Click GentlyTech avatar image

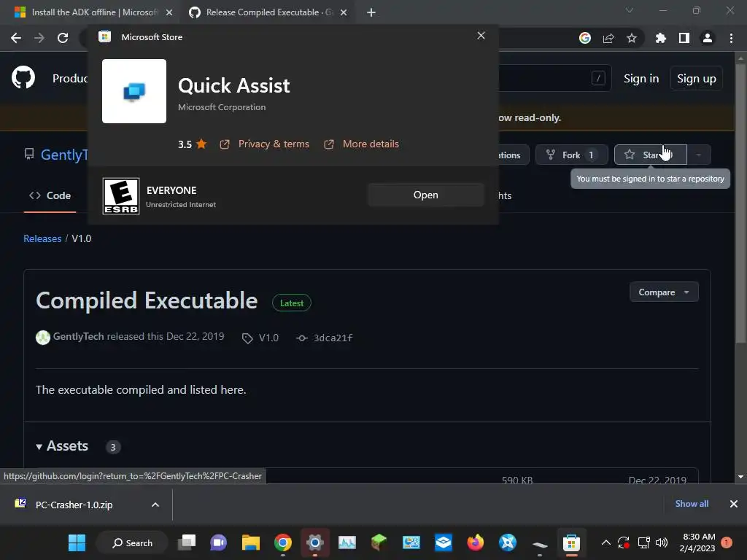pos(43,337)
